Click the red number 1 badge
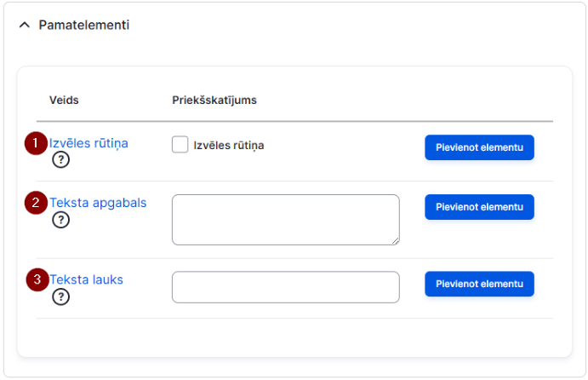588x380 pixels. (36, 143)
